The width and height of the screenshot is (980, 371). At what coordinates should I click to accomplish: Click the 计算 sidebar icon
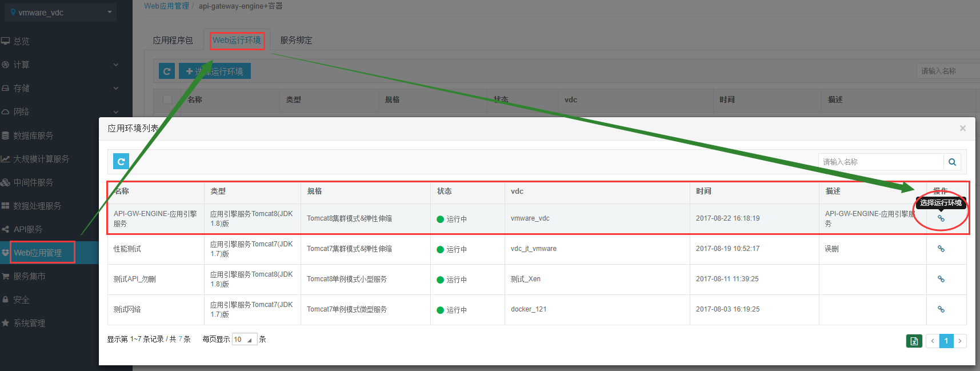5,65
